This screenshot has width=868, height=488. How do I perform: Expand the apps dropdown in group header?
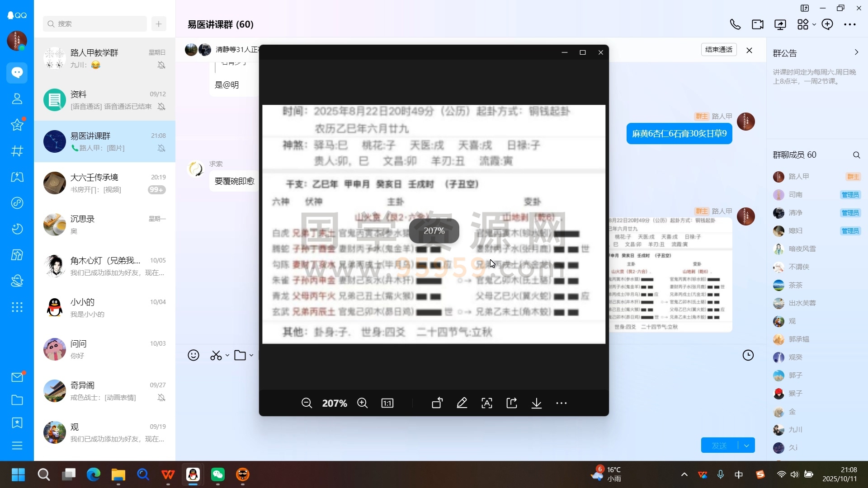pos(814,24)
